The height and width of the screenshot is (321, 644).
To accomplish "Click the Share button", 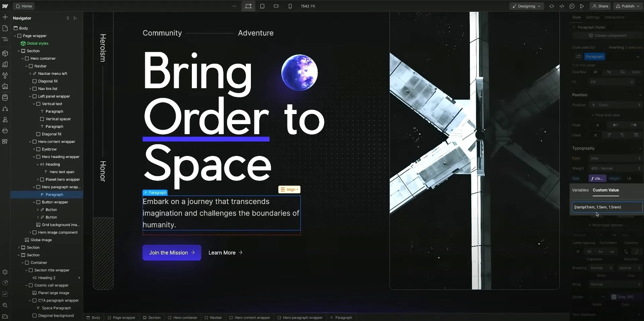I will coord(600,6).
